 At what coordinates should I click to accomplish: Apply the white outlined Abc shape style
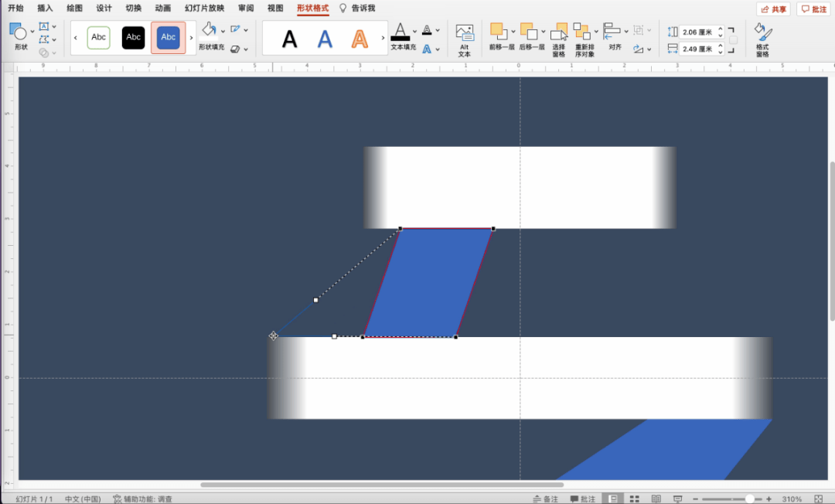pos(98,37)
